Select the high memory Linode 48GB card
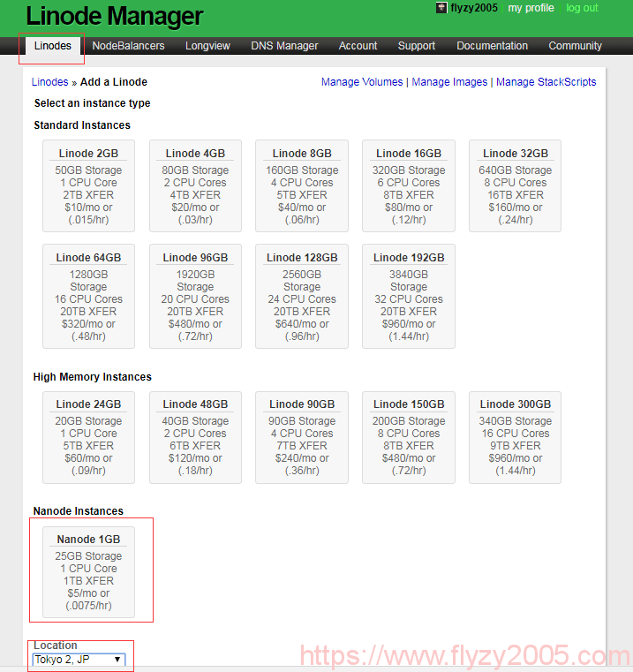Image resolution: width=633 pixels, height=672 pixels. pyautogui.click(x=195, y=438)
